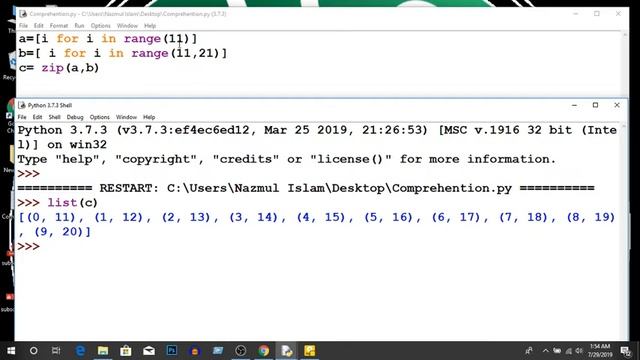This screenshot has width=640, height=360.
Task: Open Edit menu in Python Shell
Action: click(37, 117)
